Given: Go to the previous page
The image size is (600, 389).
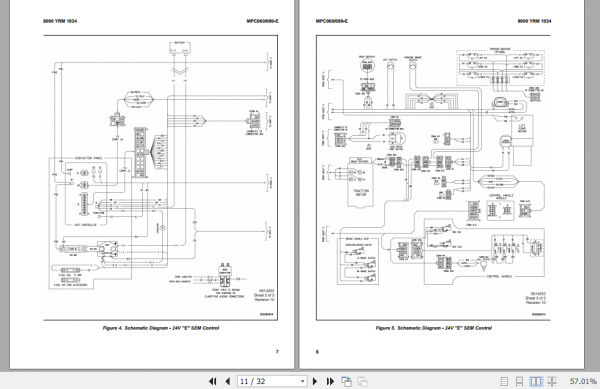Looking at the screenshot, I should tap(228, 381).
